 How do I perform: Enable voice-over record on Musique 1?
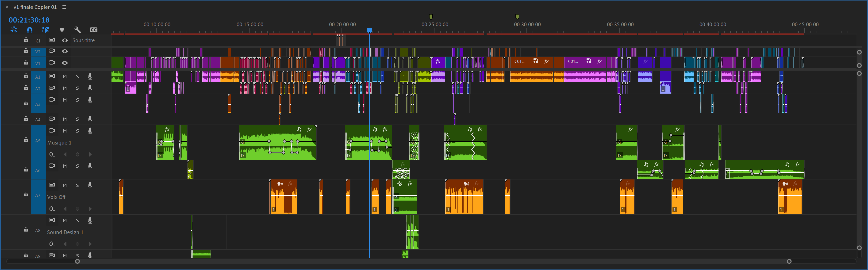click(x=90, y=131)
